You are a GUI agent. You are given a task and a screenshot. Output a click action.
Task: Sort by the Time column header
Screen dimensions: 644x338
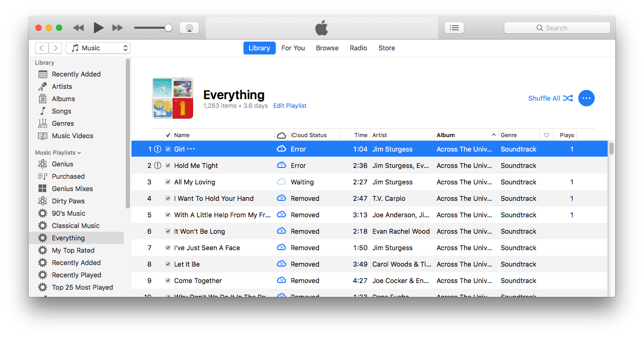coord(355,135)
